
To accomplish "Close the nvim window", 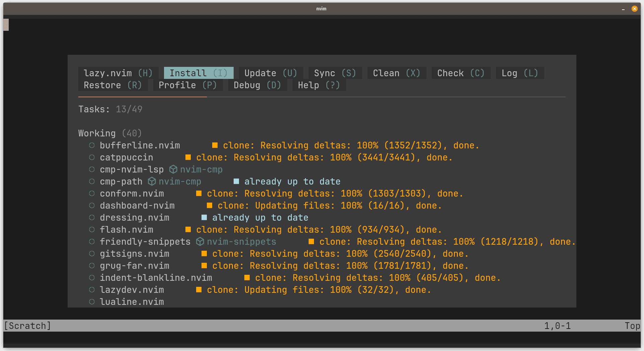I will (x=635, y=9).
